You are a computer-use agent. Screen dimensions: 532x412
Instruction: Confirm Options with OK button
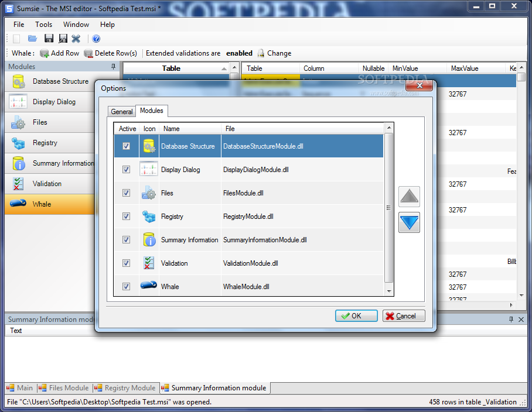pos(356,316)
